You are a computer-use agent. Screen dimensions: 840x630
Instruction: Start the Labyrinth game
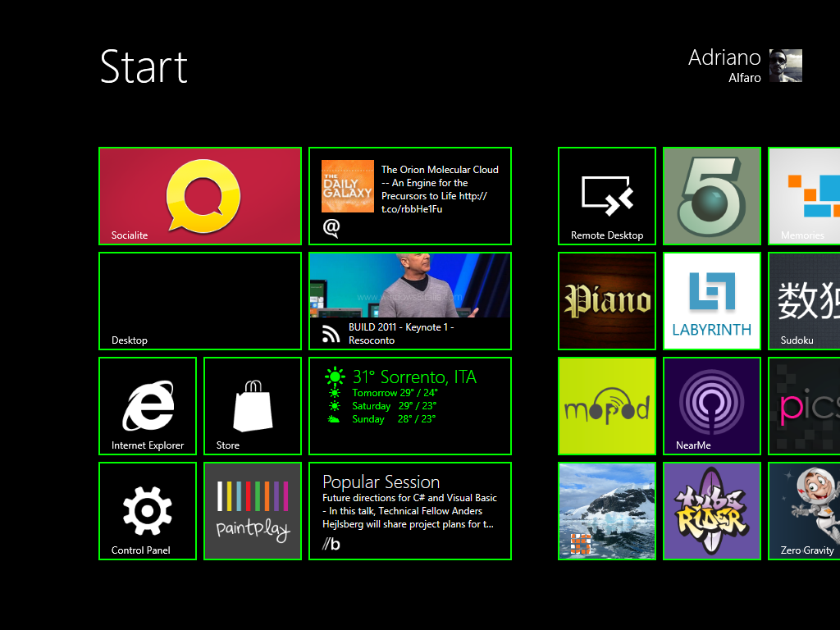(x=711, y=301)
